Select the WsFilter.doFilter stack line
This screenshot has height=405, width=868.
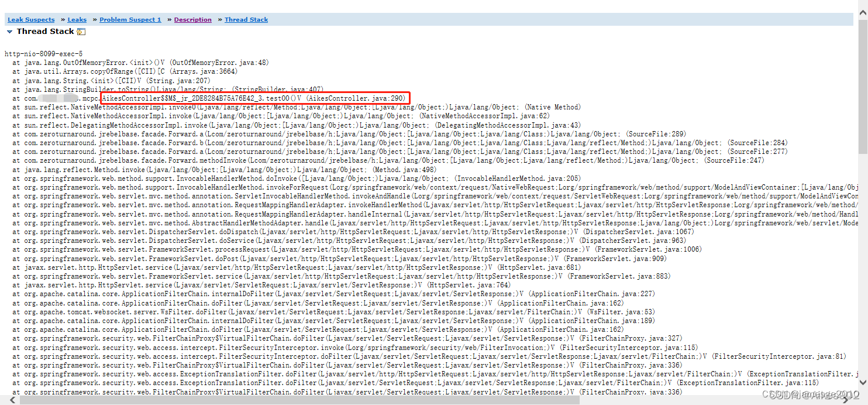click(333, 312)
